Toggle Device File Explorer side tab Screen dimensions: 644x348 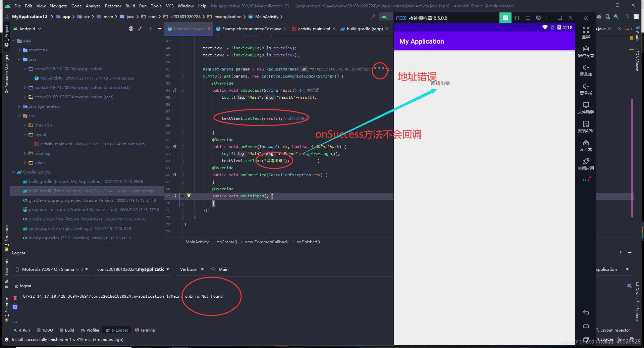[637, 302]
